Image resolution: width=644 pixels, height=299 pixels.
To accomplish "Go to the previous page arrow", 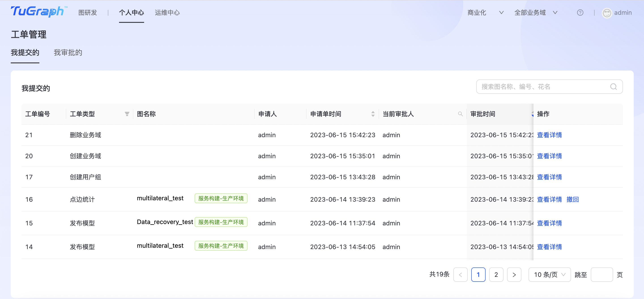I will tap(460, 275).
